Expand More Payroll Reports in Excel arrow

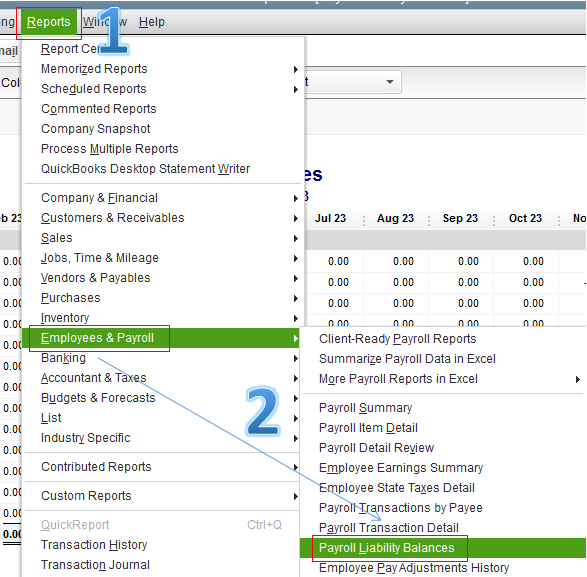(578, 379)
